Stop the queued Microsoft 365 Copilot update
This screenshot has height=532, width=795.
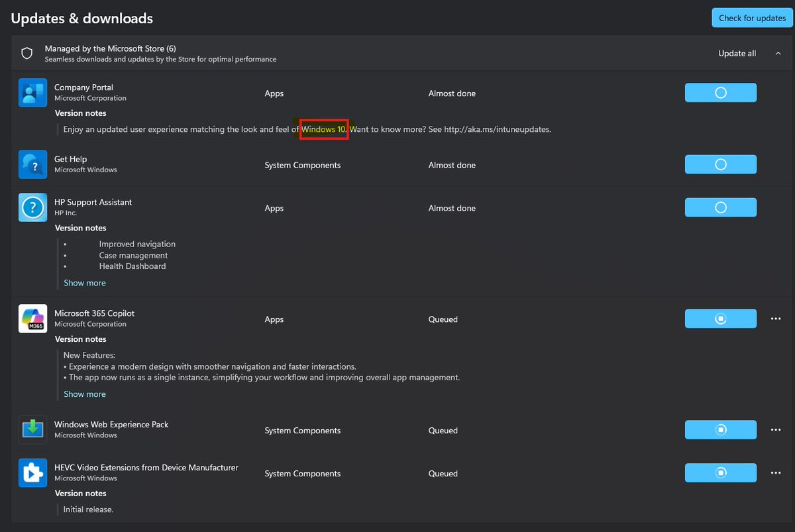[721, 319]
